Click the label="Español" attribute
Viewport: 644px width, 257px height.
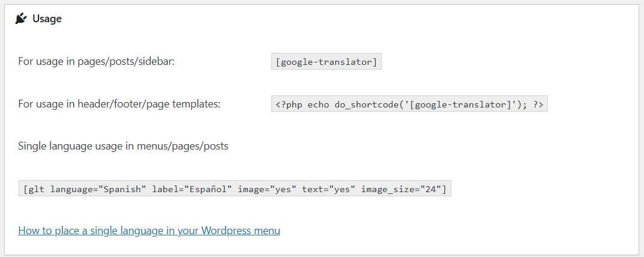coord(192,189)
